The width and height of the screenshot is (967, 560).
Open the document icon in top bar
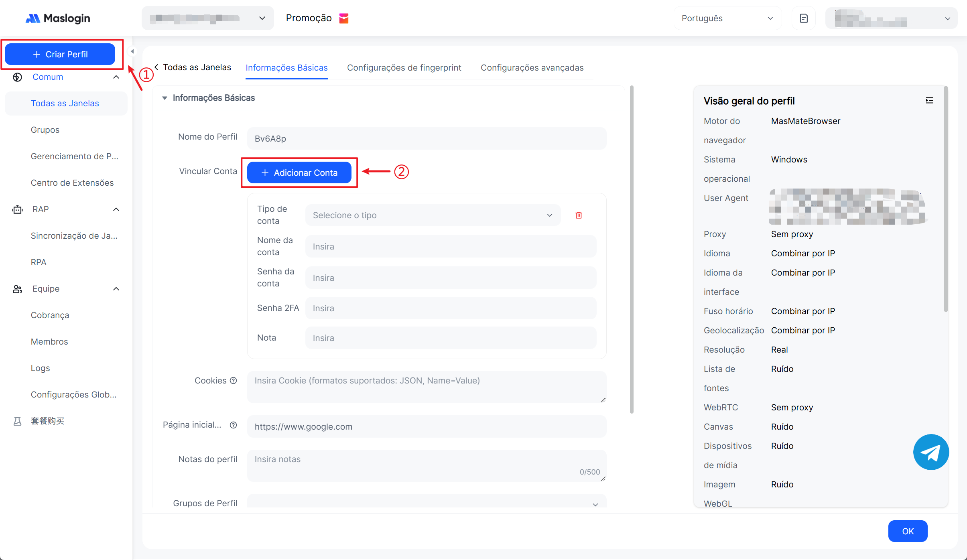click(804, 18)
